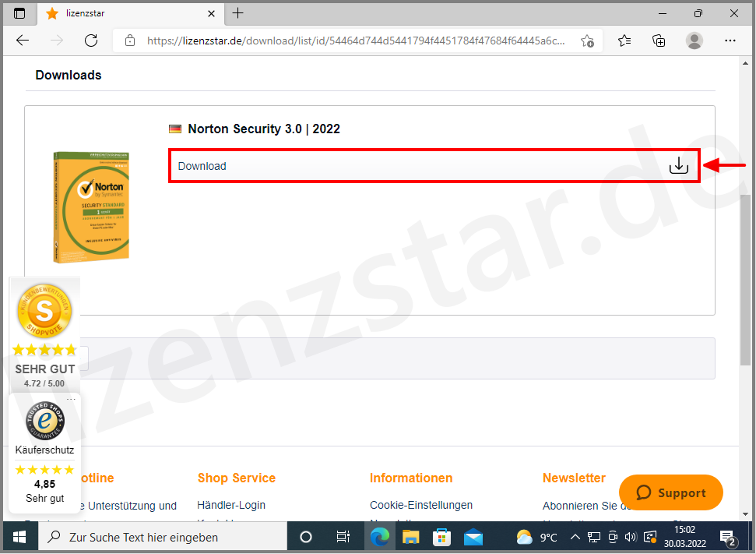
Task: Open the Support chat bubble
Action: 670,492
